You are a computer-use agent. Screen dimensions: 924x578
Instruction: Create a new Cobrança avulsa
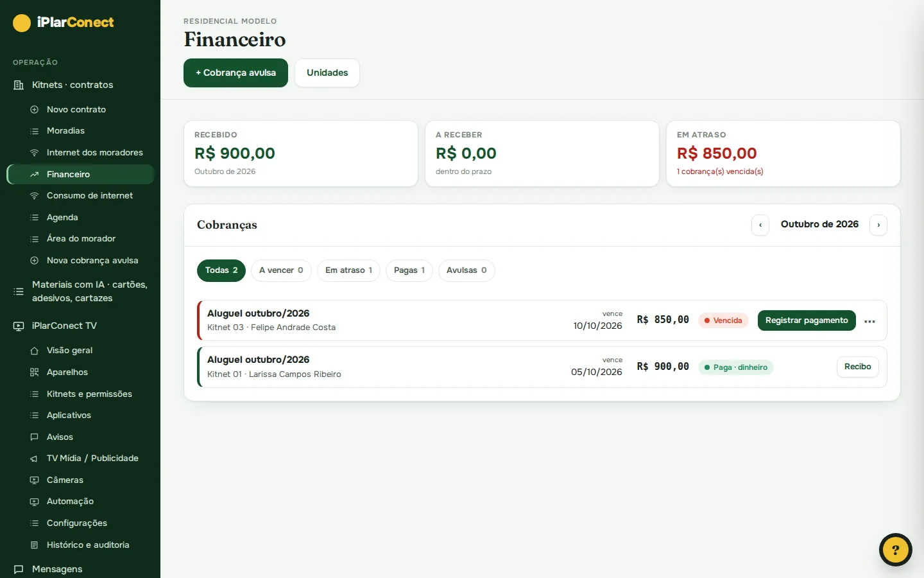pos(235,73)
